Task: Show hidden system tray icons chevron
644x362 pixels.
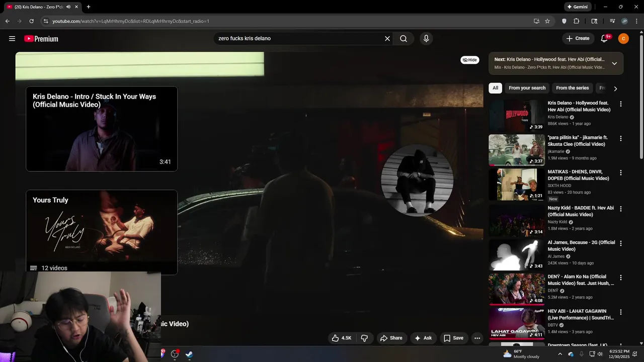Action: [560, 354]
